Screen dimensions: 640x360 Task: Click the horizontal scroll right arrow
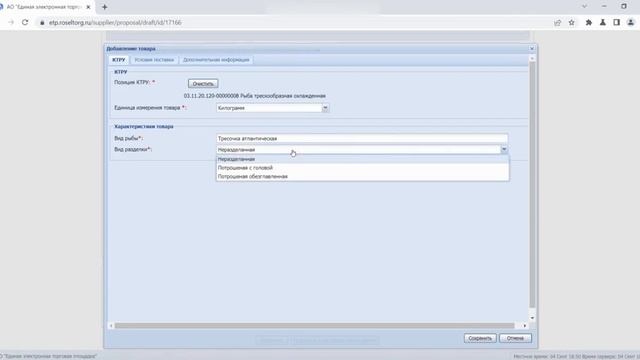(525, 326)
